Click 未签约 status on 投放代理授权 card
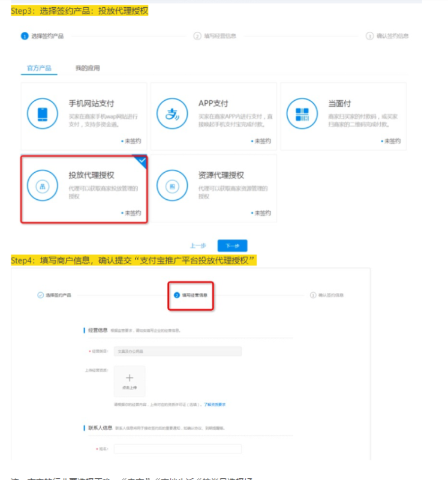 (x=131, y=213)
